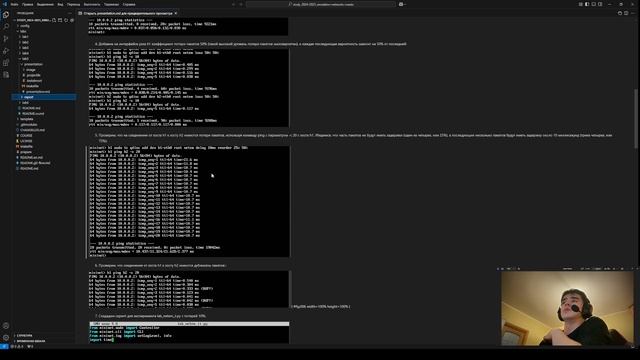Image resolution: width=640 pixels, height=360 pixels.
Task: Expand the lab4 folder
Action: coord(25,53)
